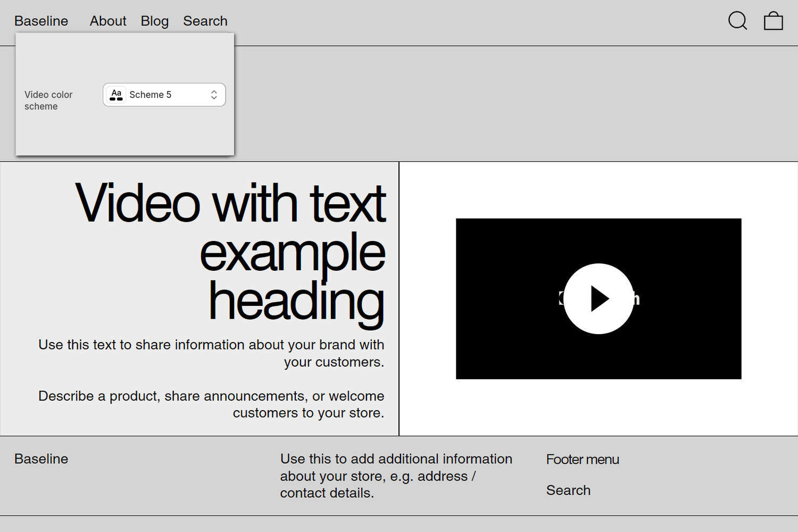Click the Baseline store name in the header
The width and height of the screenshot is (798, 532).
[x=41, y=21]
